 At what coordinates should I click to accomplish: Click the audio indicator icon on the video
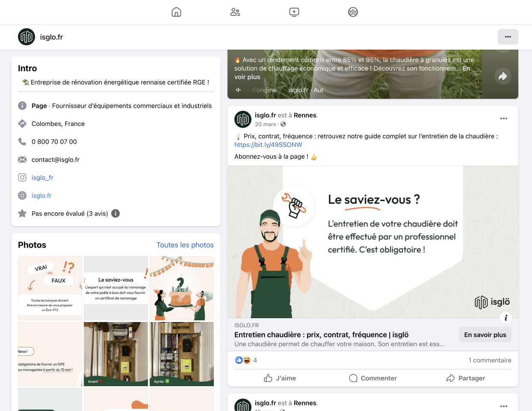pos(238,90)
